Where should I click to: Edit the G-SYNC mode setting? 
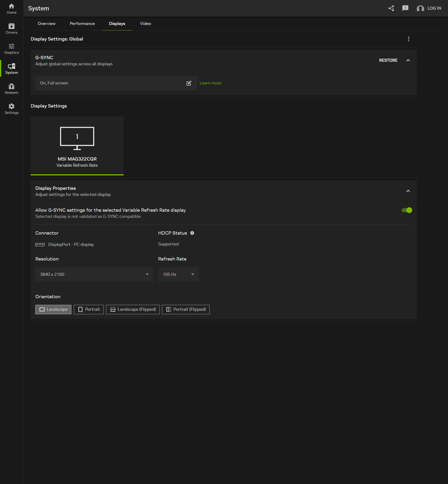coord(189,83)
